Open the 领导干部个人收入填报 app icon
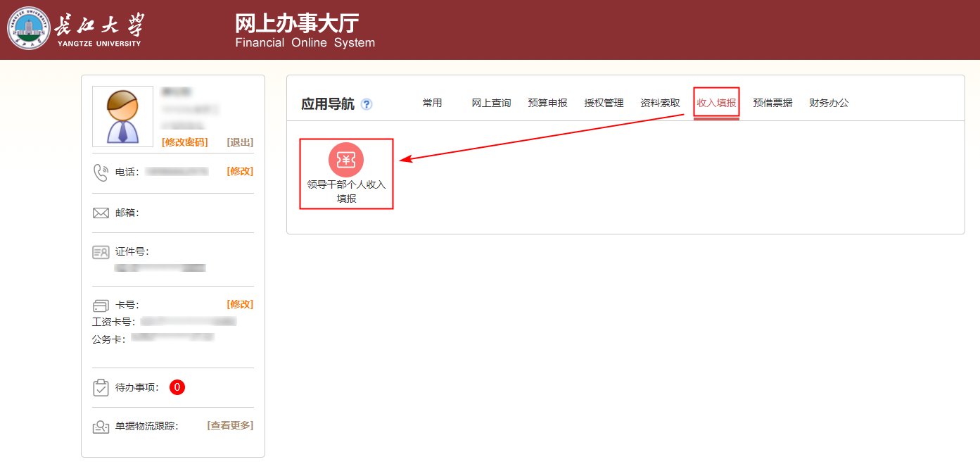This screenshot has width=980, height=464. (346, 161)
